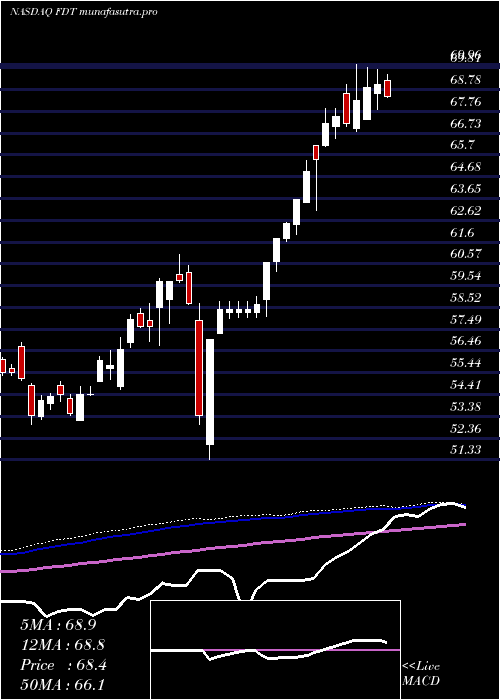Image resolution: width=500 pixels, height=700 pixels.
Task: Select the 59.54 price axis label
Action: (x=466, y=275)
